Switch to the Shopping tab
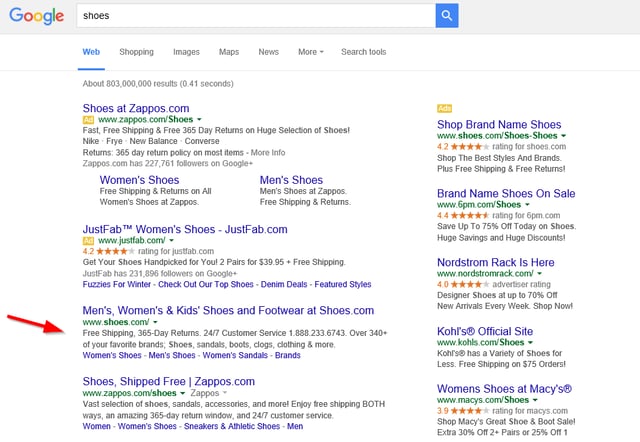This screenshot has height=442, width=640. click(136, 52)
